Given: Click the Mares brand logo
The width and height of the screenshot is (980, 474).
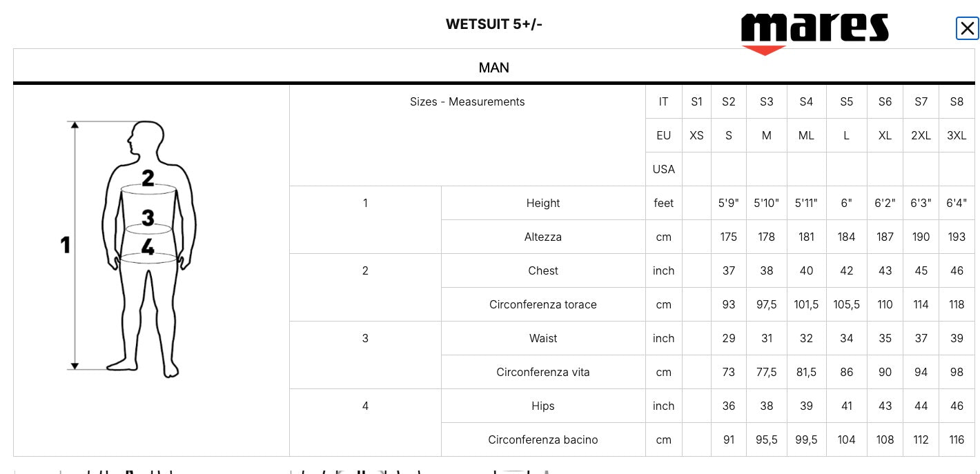Looking at the screenshot, I should click(814, 28).
